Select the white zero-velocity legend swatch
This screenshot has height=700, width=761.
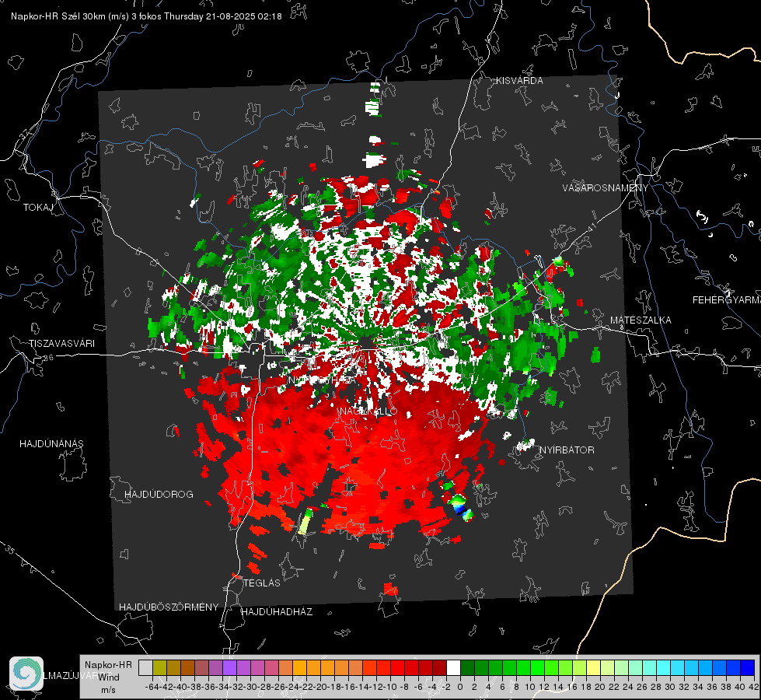[453, 668]
